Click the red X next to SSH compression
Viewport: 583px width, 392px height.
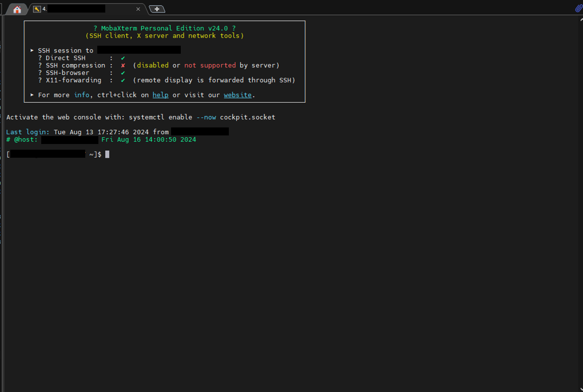click(x=122, y=65)
